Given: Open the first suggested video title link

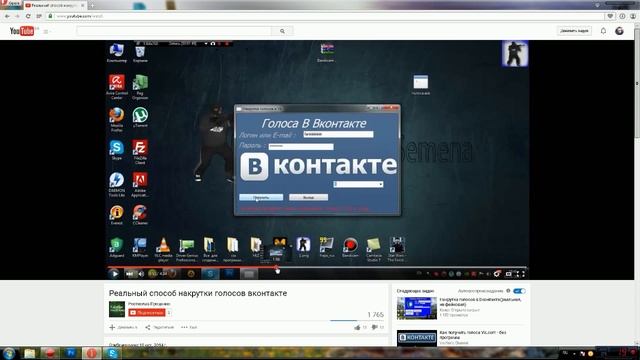Looking at the screenshot, I should point(480,302).
